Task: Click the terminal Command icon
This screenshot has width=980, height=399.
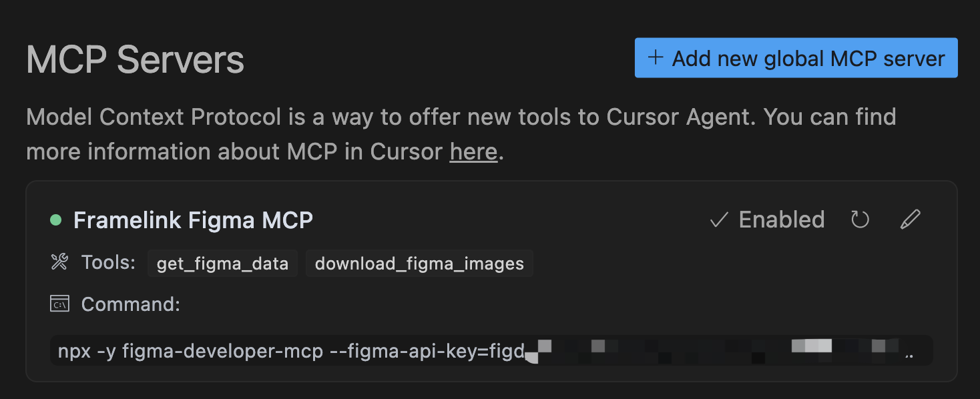Action: (x=59, y=304)
